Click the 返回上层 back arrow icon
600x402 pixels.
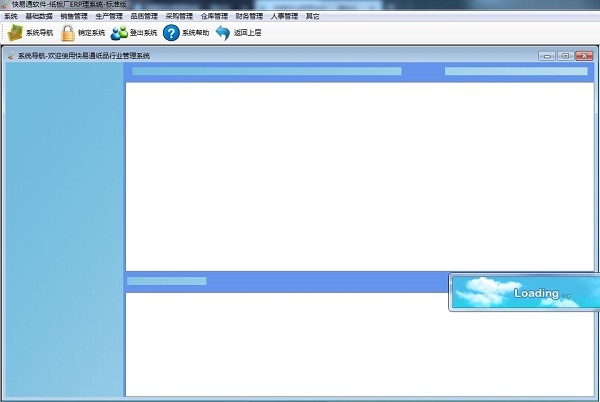pyautogui.click(x=223, y=33)
